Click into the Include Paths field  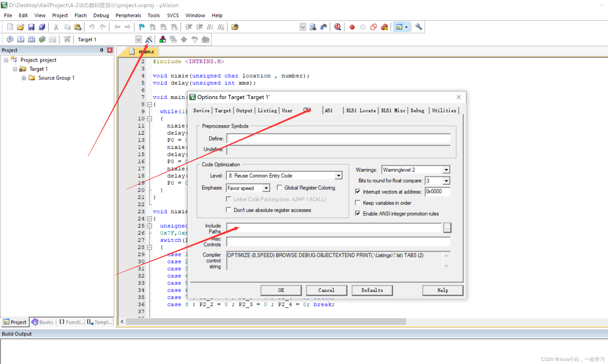tap(334, 228)
